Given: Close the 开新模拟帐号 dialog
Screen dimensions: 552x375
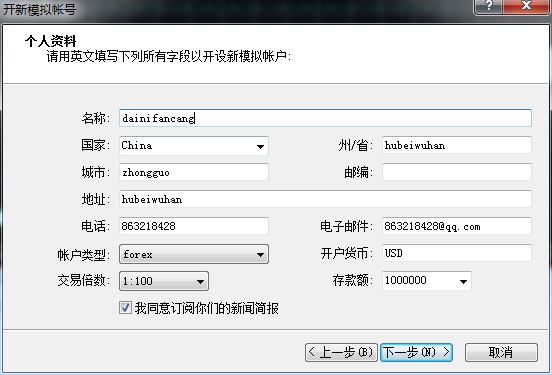Looking at the screenshot, I should point(526,6).
